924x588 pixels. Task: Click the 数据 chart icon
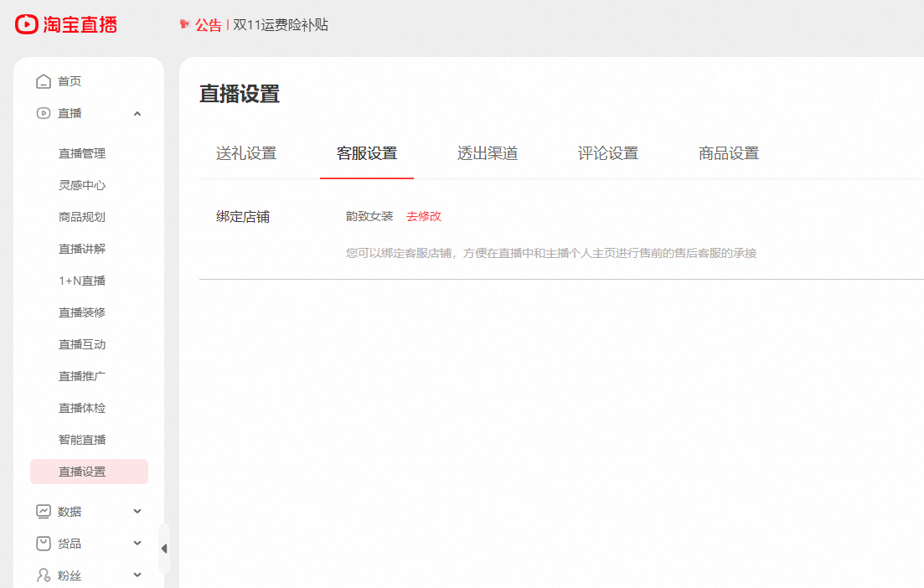(x=44, y=512)
